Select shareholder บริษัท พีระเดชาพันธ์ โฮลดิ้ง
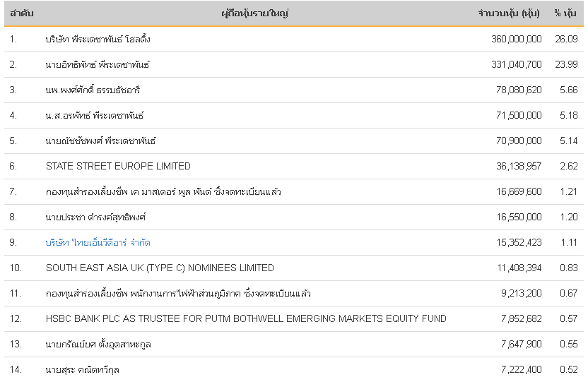The height and width of the screenshot is (382, 588). point(98,39)
